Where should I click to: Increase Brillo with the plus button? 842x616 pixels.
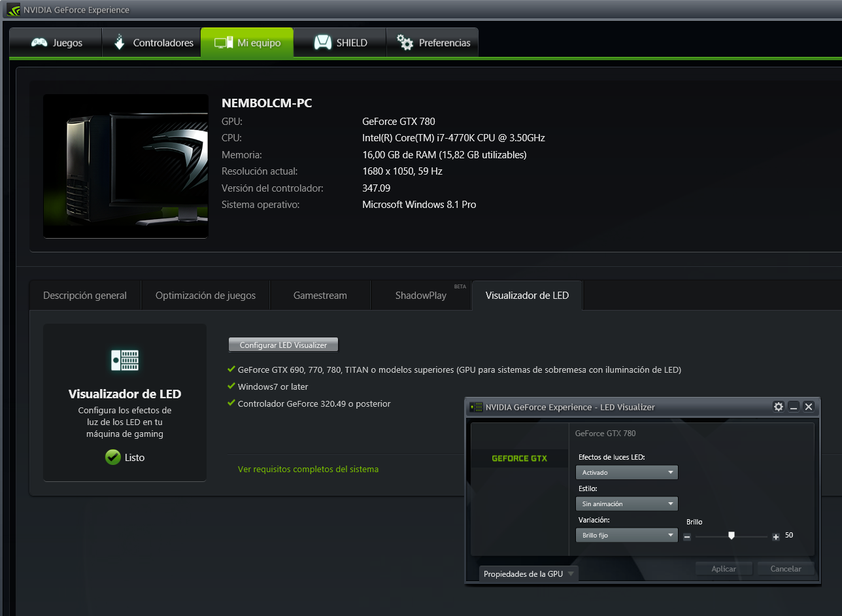(776, 536)
